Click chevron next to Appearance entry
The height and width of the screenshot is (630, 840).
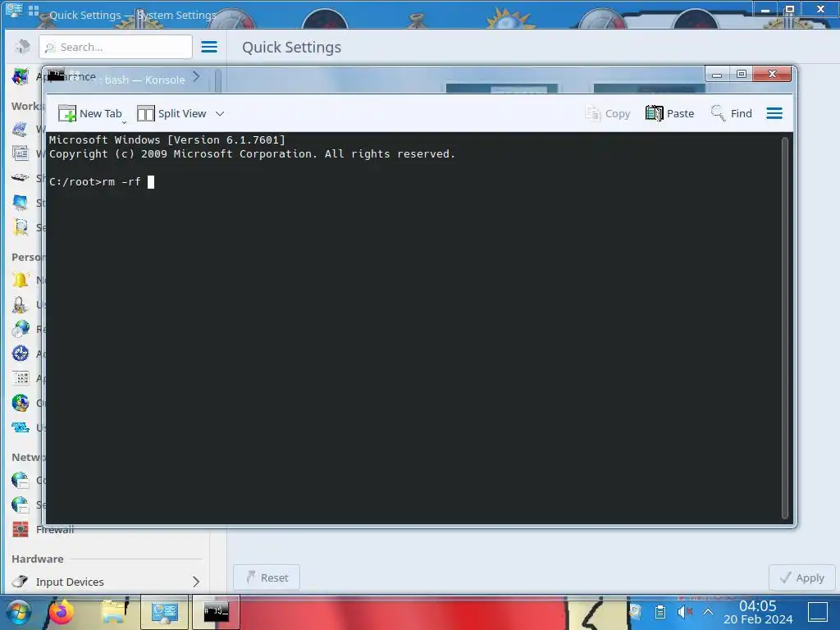tap(196, 76)
